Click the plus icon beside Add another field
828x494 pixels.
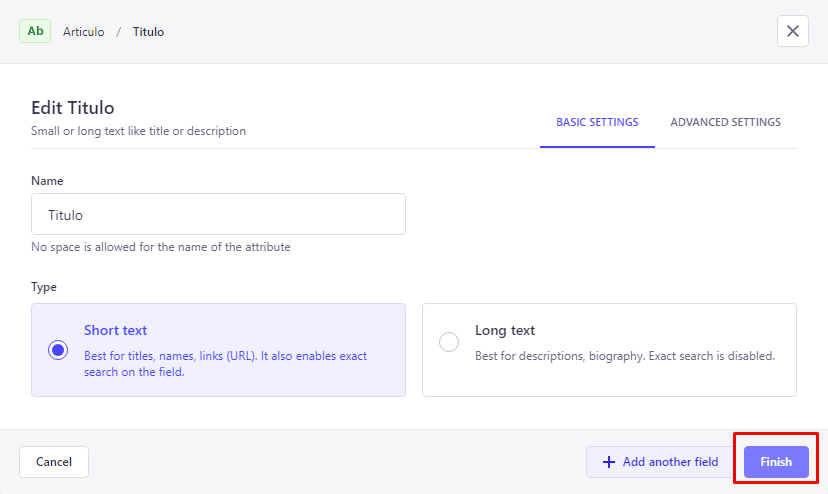[x=609, y=462]
